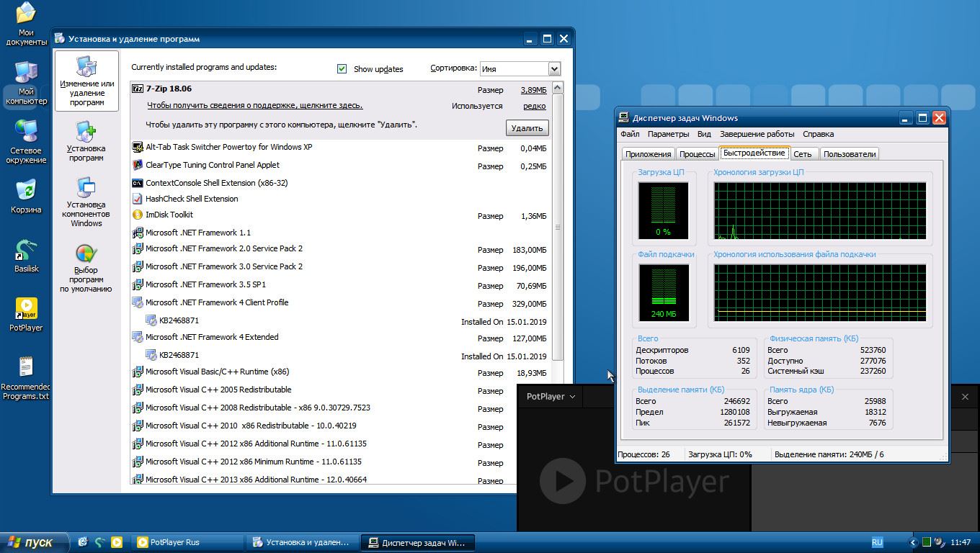Select Visual C++ 2010 x86 Redistributable row
The height and width of the screenshot is (553, 980).
pos(341,426)
